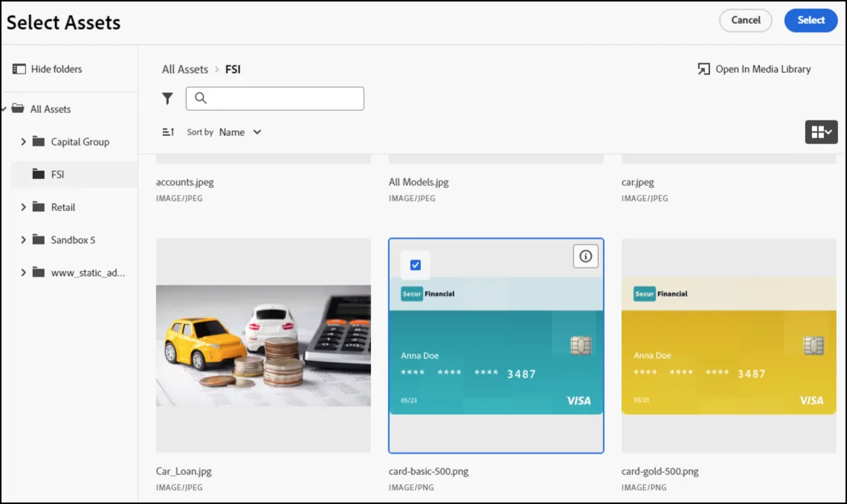
Task: Select the All Assets root folder label
Action: pos(51,109)
